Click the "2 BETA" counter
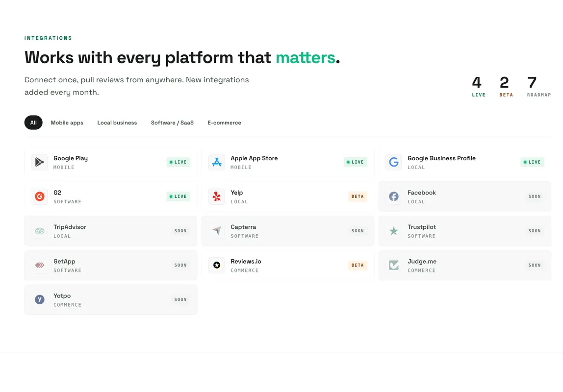 (x=506, y=86)
